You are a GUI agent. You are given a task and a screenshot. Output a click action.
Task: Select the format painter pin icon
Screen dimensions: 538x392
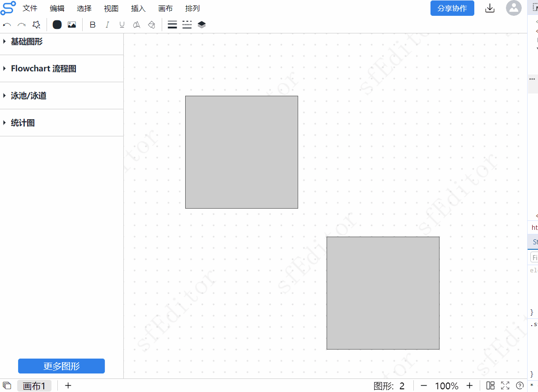(37, 25)
